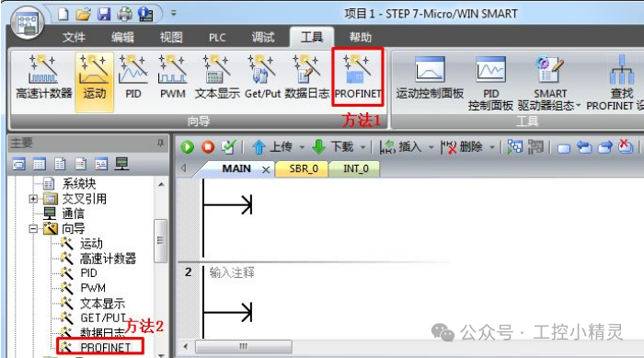Switch to the MAIN program tab

(236, 169)
